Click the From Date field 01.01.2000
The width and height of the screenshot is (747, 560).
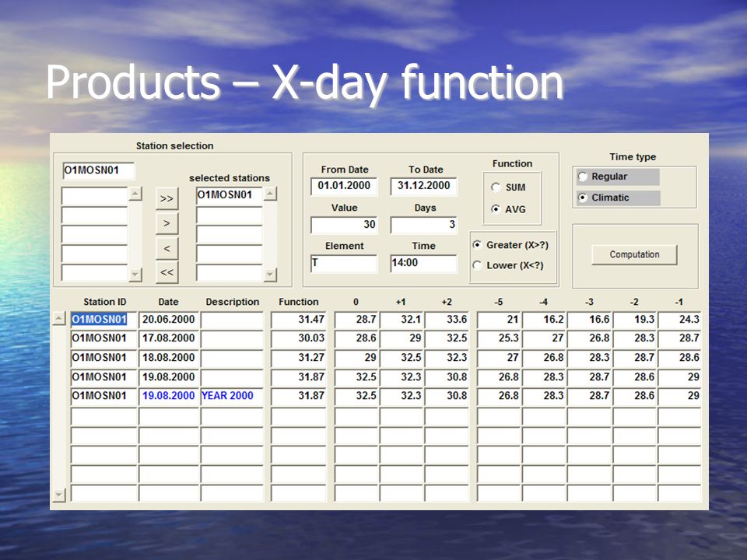point(344,186)
